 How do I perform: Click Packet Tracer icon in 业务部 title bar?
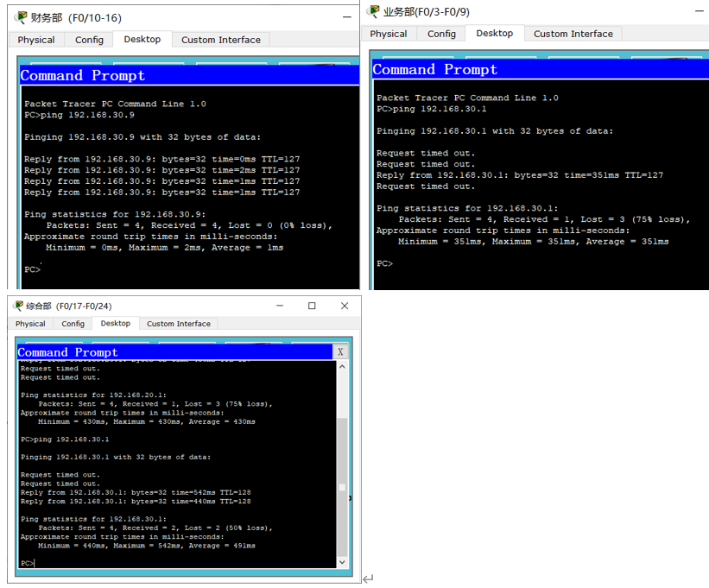pyautogui.click(x=373, y=11)
